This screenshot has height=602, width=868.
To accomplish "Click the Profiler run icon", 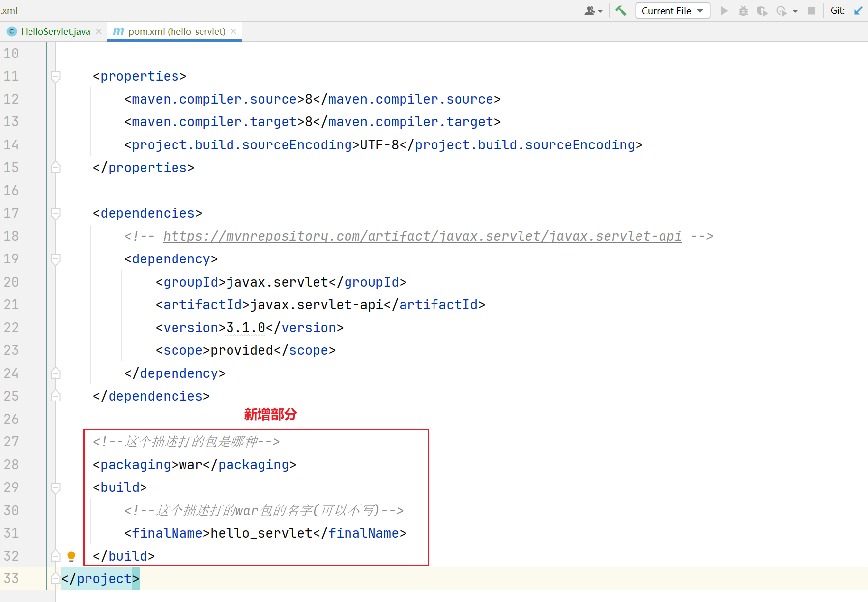I will (781, 11).
